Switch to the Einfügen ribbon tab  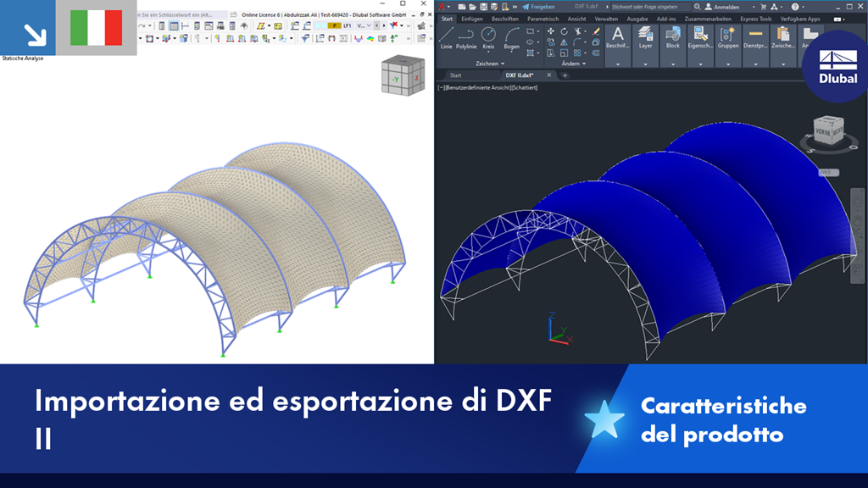472,19
